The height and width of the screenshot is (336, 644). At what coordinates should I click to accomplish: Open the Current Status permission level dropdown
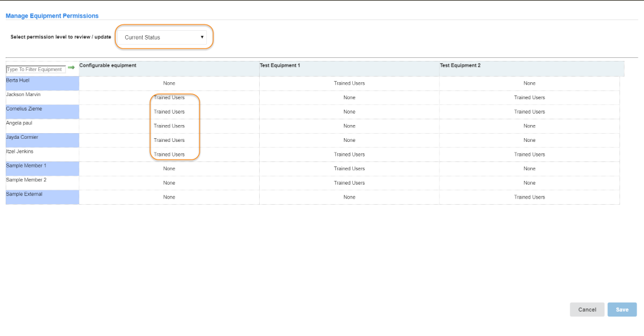[165, 38]
